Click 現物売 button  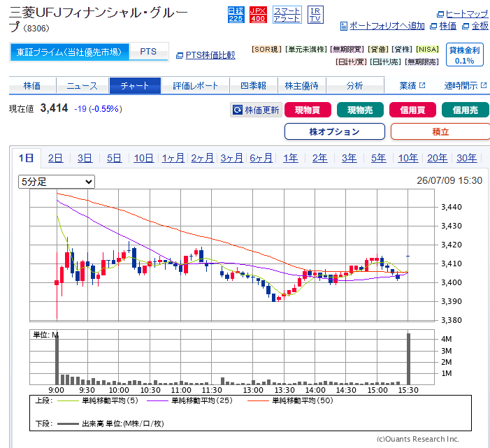click(360, 110)
